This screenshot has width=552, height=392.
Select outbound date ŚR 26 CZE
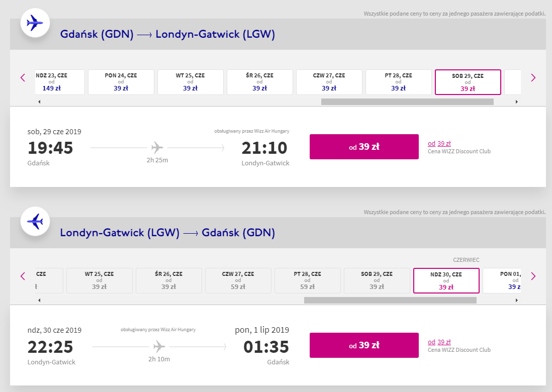tap(260, 82)
